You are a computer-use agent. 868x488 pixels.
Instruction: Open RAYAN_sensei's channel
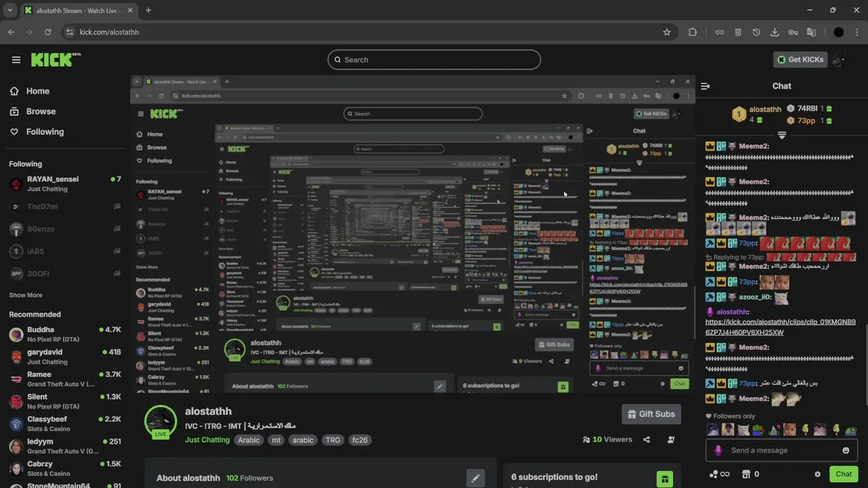tap(65, 184)
